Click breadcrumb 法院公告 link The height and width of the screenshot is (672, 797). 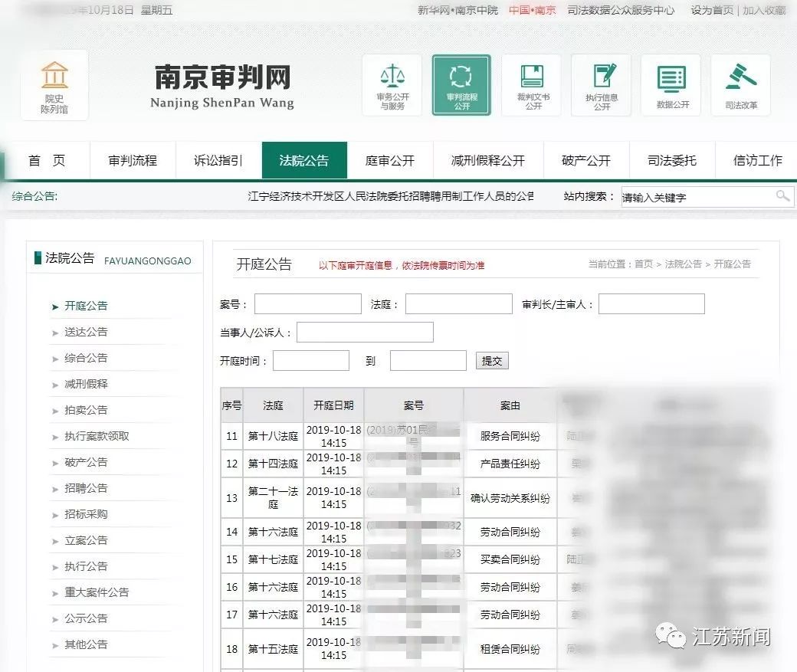(683, 264)
